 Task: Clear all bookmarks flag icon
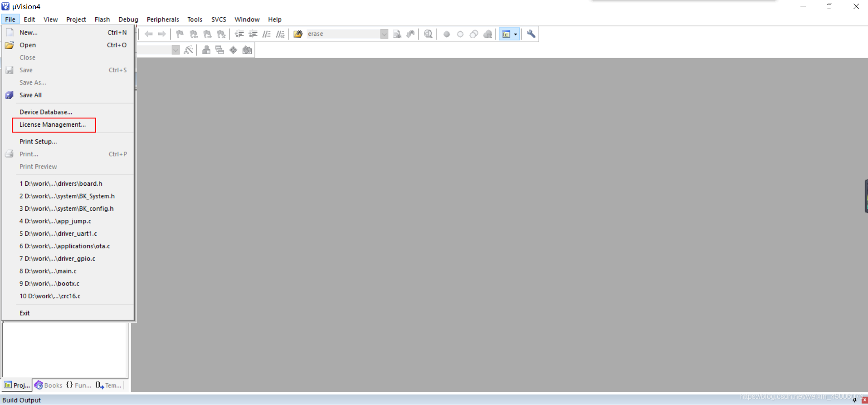click(x=221, y=34)
